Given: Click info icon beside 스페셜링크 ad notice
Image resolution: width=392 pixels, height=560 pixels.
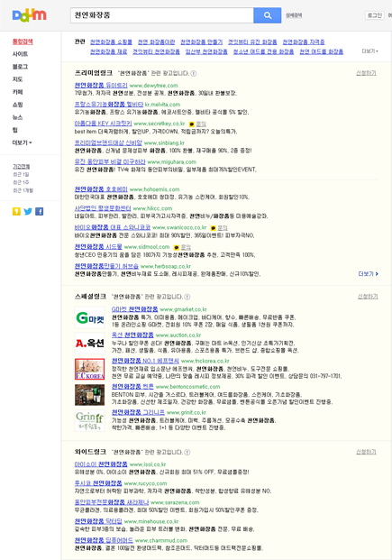Looking at the screenshot, I should tap(187, 297).
